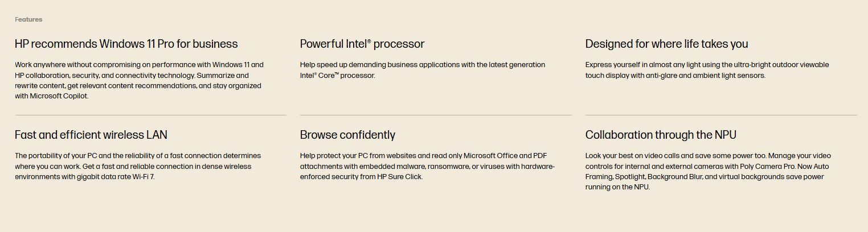Click the Fast and efficient wireless LAN heading
Viewport: 868px width, 232px height.
click(91, 135)
